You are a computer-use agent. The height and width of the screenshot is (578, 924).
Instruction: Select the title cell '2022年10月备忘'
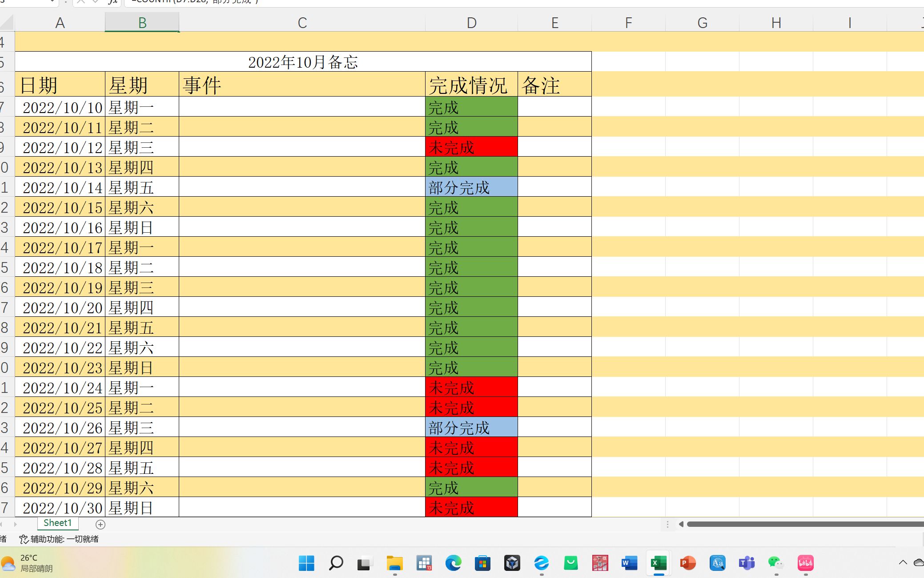tap(303, 62)
